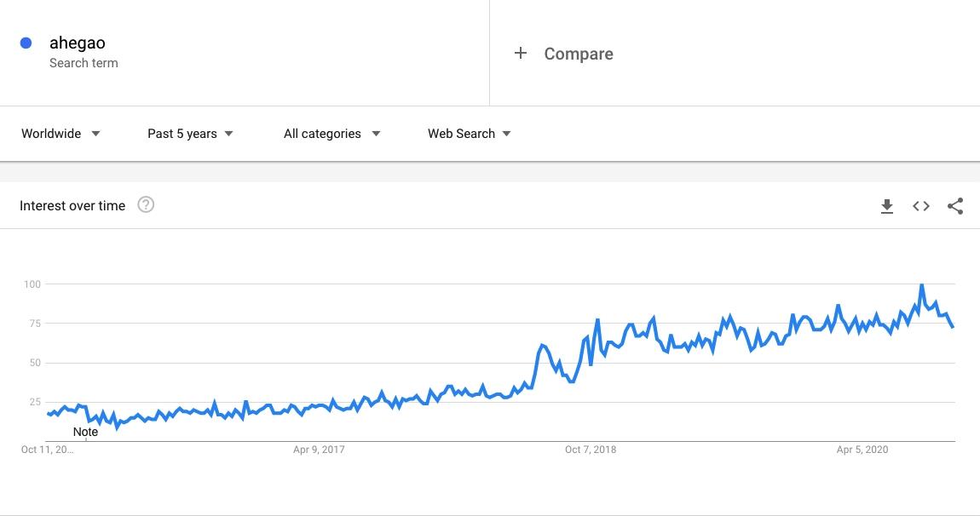Download the interest over time data
The image size is (980, 516).
point(887,206)
